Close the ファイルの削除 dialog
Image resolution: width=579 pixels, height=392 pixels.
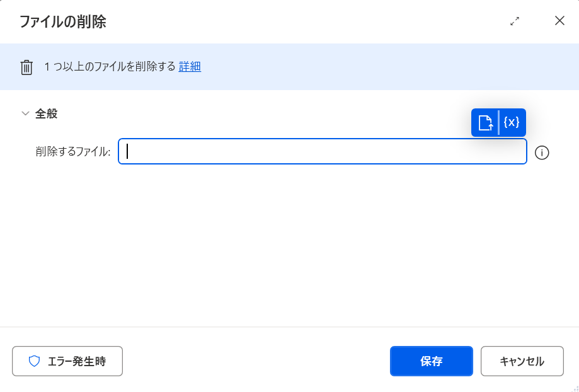[x=560, y=21]
